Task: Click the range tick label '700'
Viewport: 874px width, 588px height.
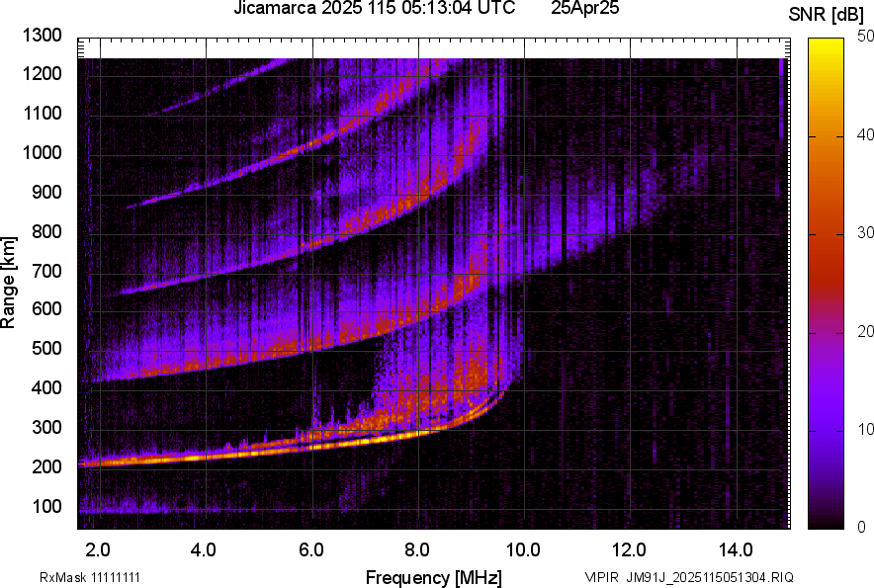Action: tap(46, 271)
